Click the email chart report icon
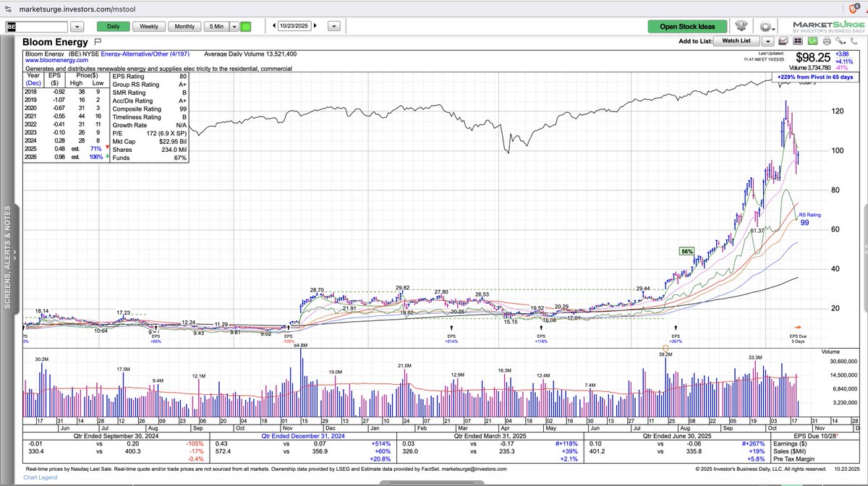Screen dimensions: 868x486 coord(783,41)
